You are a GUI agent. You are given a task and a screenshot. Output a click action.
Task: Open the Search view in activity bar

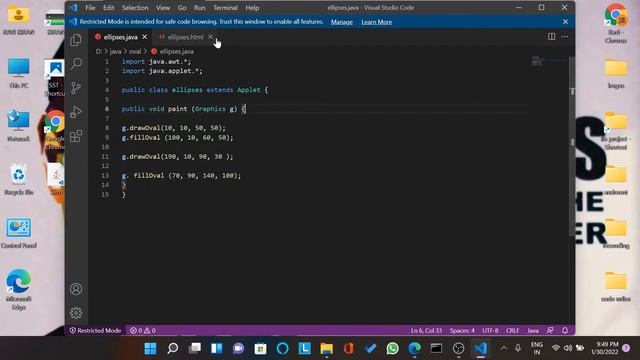[76, 64]
